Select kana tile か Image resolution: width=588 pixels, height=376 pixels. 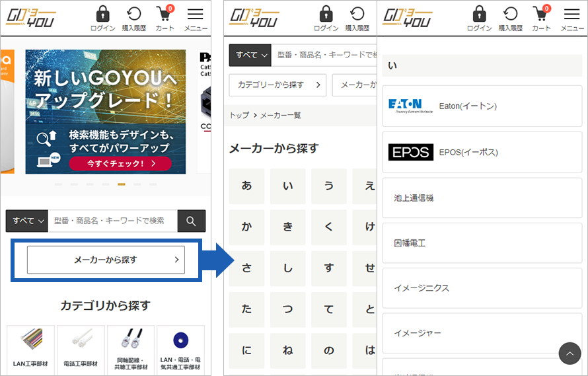click(x=246, y=227)
